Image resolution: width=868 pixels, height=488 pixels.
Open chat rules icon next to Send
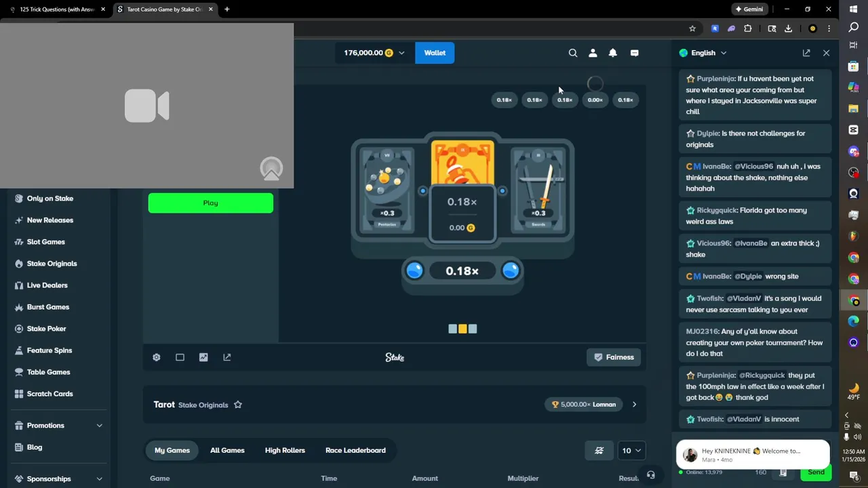[783, 472]
